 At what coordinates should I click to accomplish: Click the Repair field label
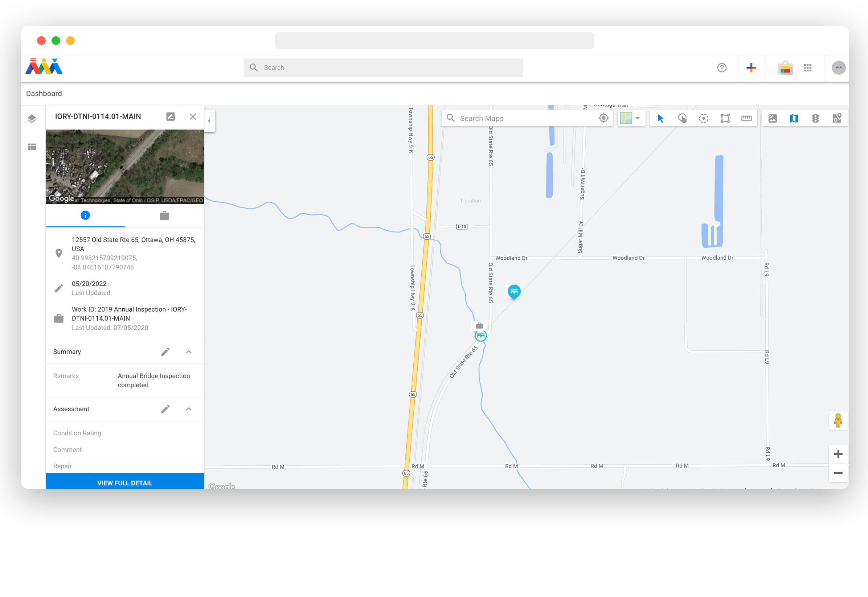coord(62,466)
